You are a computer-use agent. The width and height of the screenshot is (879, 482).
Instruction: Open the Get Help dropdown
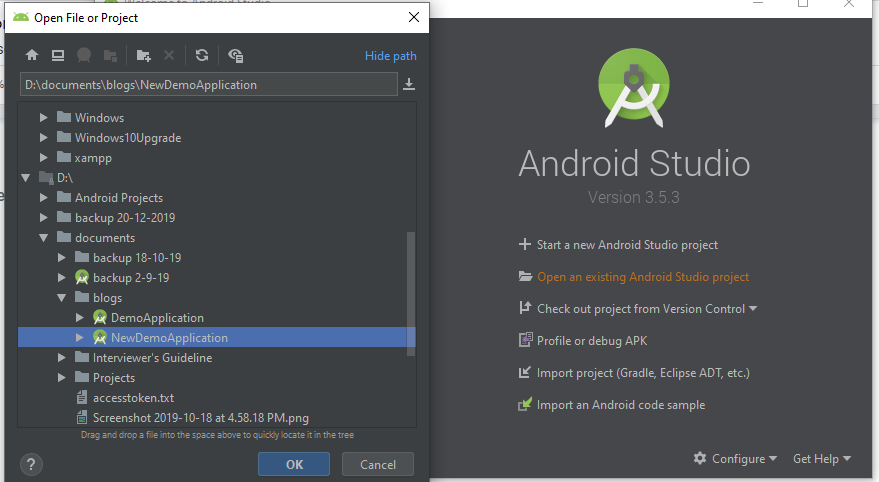[822, 458]
